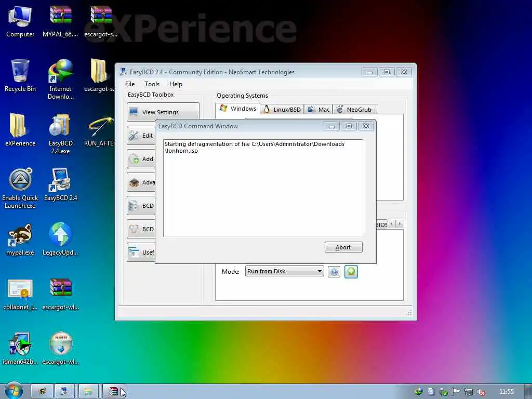Image resolution: width=532 pixels, height=399 pixels.
Task: Click the Abort button
Action: pyautogui.click(x=343, y=247)
